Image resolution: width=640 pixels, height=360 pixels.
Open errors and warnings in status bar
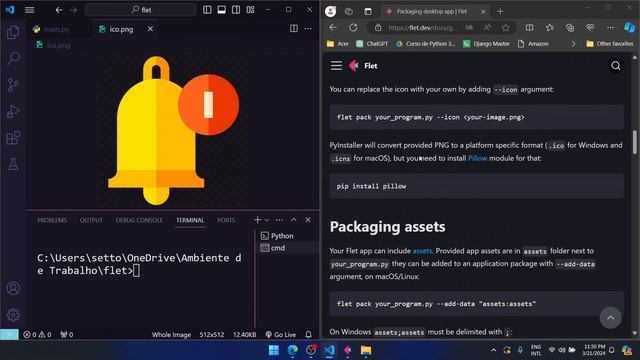pyautogui.click(x=37, y=335)
